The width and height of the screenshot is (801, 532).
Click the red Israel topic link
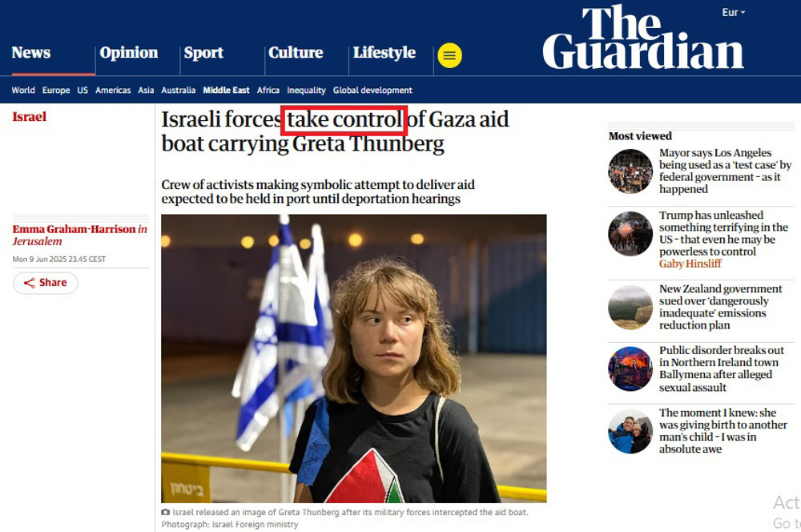tap(29, 116)
